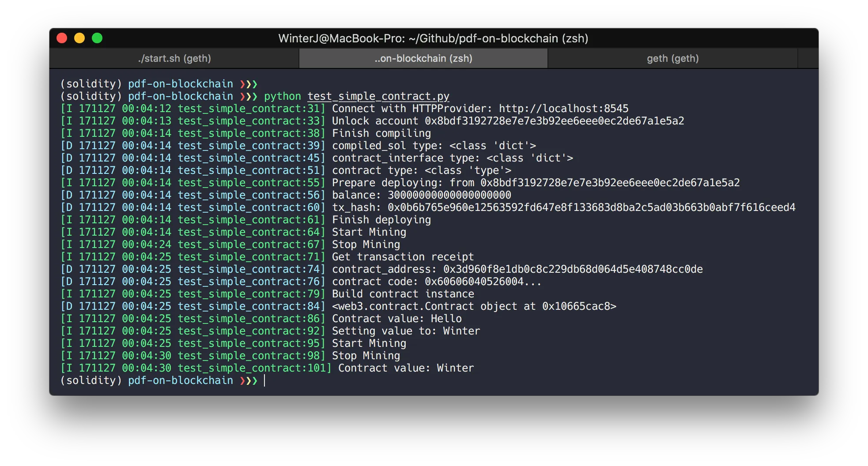Click the final "Contract value: Winter" output
The image size is (868, 466).
pos(406,368)
